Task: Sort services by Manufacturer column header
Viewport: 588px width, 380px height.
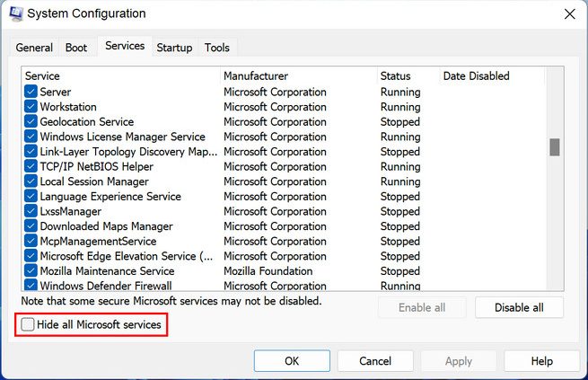Action: point(256,76)
